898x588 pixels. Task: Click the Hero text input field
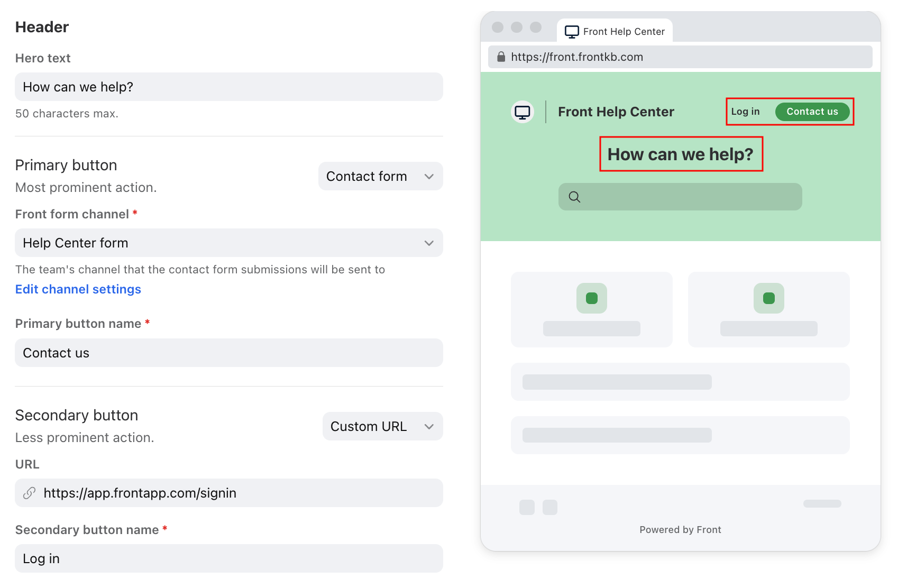[229, 87]
